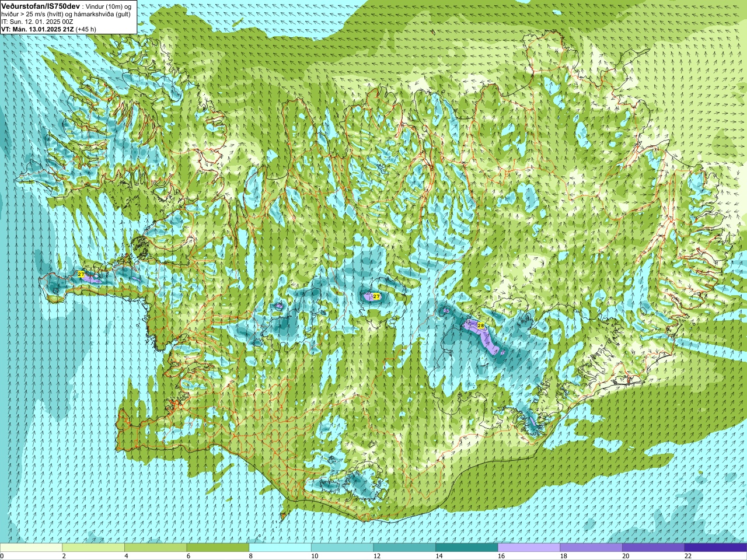Click the light yellow-green 2–4 m/s legend swatch
Image resolution: width=747 pixels, height=560 pixels.
coord(93,548)
